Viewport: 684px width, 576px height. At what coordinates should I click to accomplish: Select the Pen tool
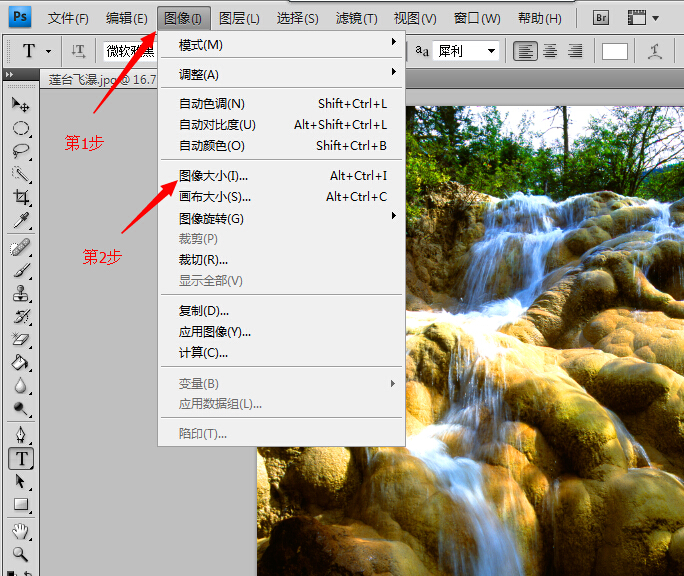20,434
